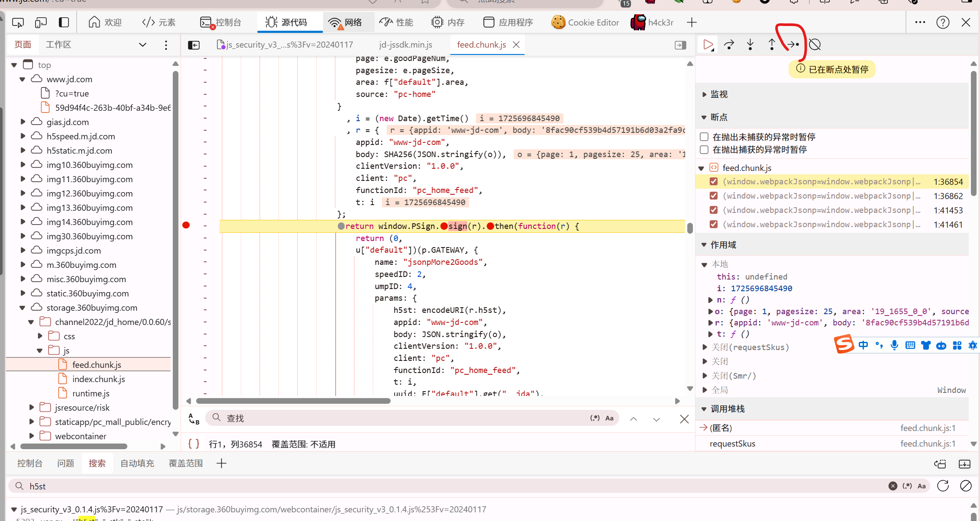Viewport: 980px width, 521px height.
Task: Toggle the debugger sidebar pane icon
Action: click(x=680, y=45)
